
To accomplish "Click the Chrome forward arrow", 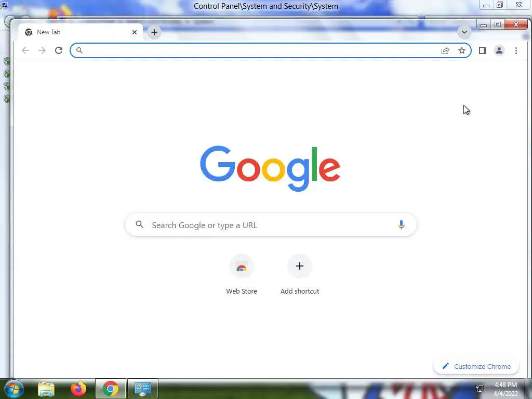I will 42,50.
